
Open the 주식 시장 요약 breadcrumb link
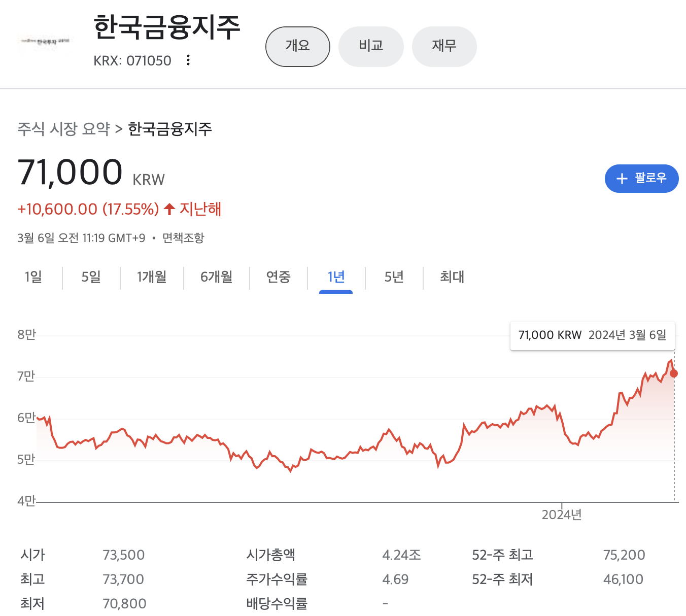coord(63,129)
